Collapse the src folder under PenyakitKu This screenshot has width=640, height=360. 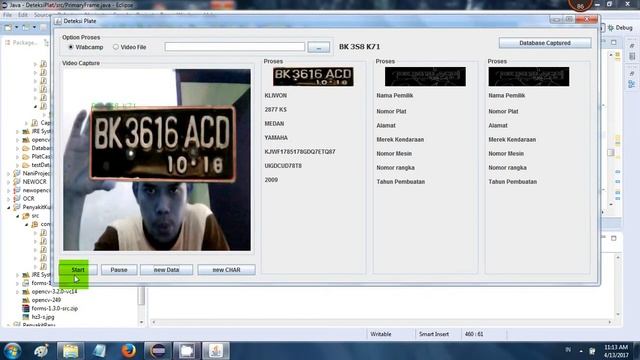18,216
